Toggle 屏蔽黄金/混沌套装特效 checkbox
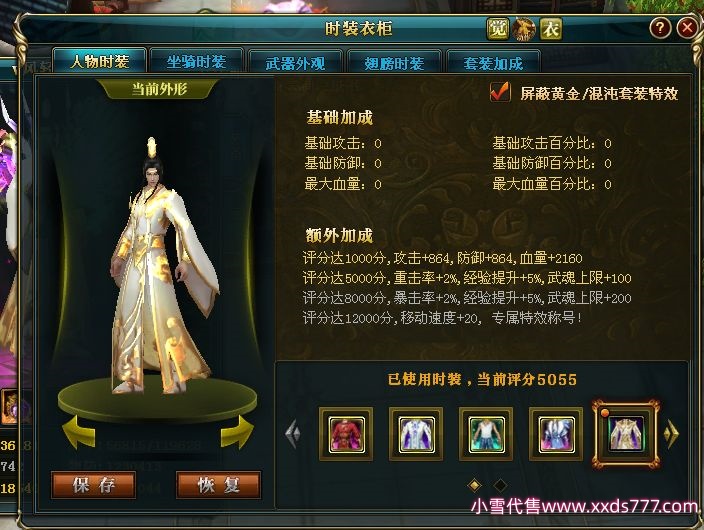 (x=500, y=92)
